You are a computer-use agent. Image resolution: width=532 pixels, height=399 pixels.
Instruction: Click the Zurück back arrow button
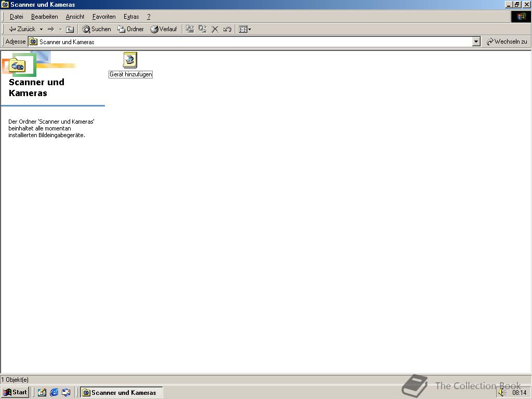click(22, 29)
